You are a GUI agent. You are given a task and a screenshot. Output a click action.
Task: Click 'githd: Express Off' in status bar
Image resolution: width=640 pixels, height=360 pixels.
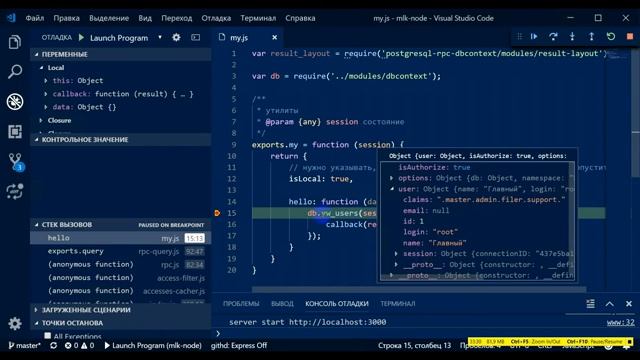239,345
